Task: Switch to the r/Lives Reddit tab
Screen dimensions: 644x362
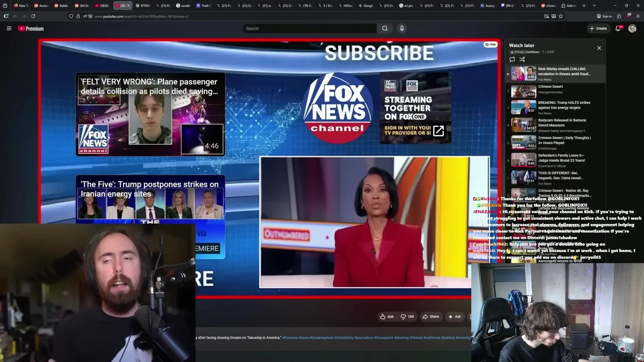Action: [x=549, y=6]
